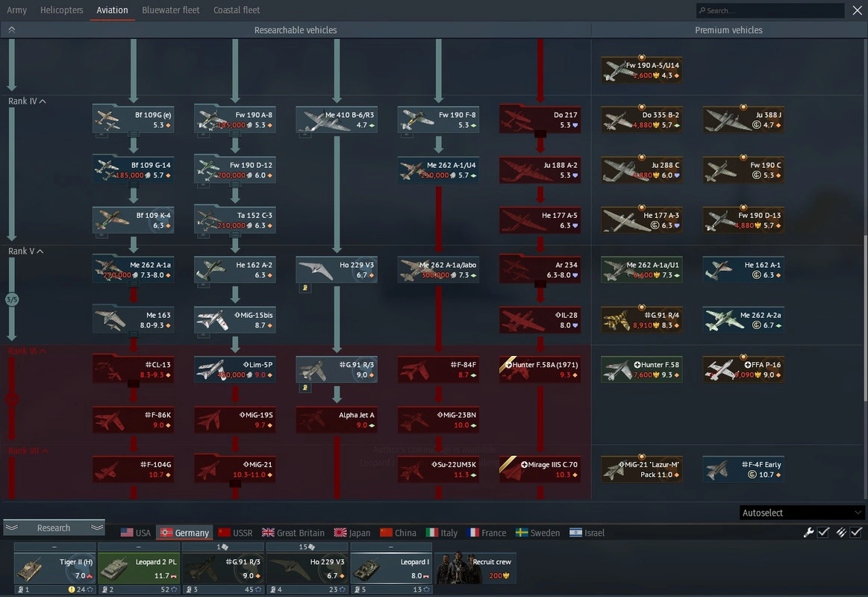Collapse tree with top-left double chevron
Screen dimensions: 868x597
pyautogui.click(x=11, y=30)
